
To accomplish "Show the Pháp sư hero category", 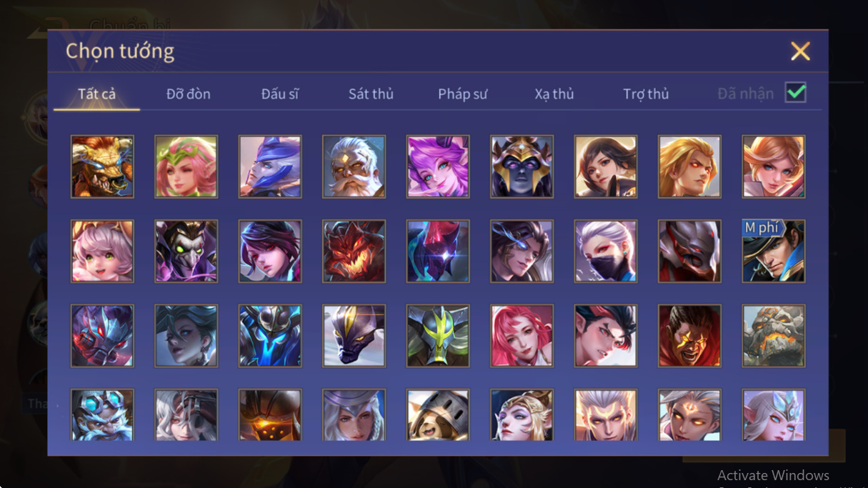I will 463,94.
